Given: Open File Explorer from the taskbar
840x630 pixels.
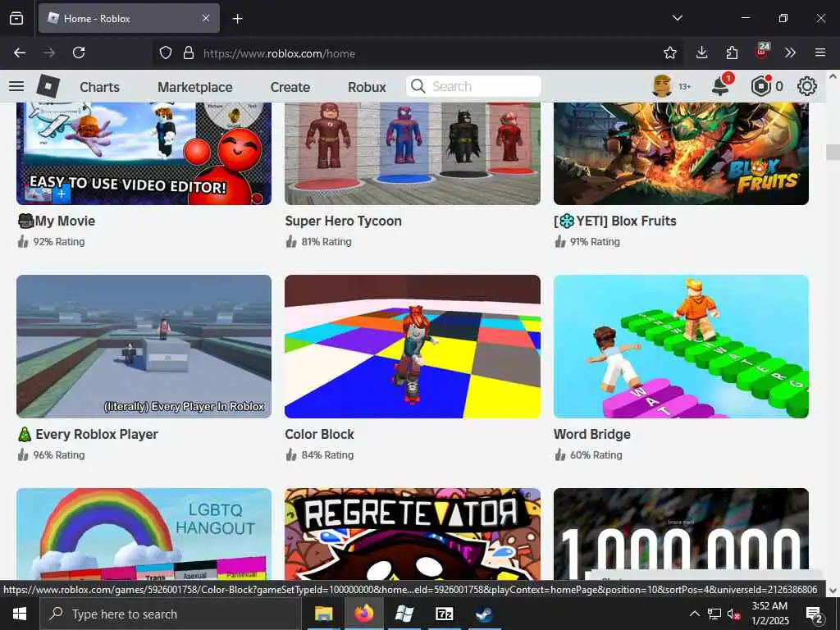Looking at the screenshot, I should click(323, 614).
